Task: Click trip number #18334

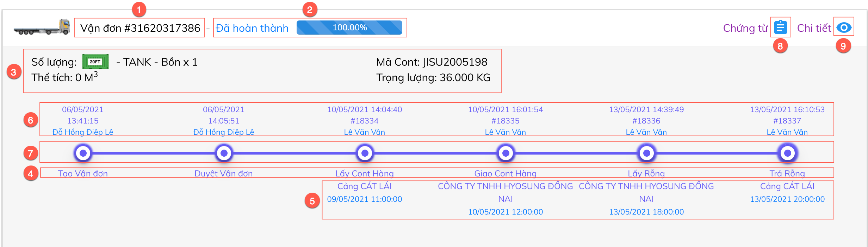Action: tap(365, 121)
